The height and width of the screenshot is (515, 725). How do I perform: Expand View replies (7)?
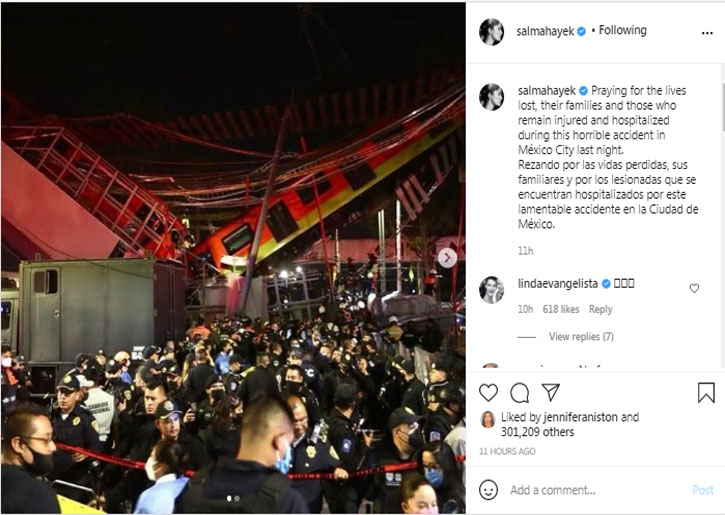point(581,337)
